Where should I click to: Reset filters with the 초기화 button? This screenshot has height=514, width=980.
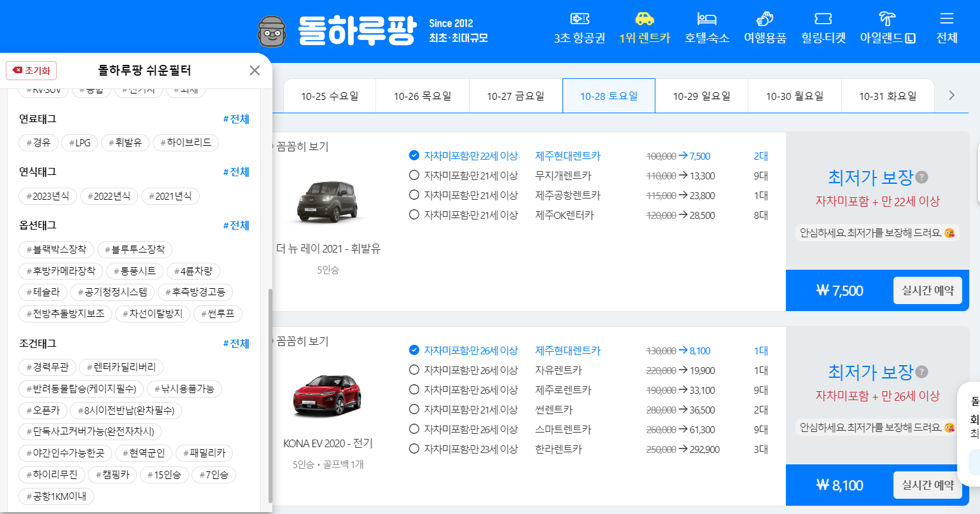(31, 71)
